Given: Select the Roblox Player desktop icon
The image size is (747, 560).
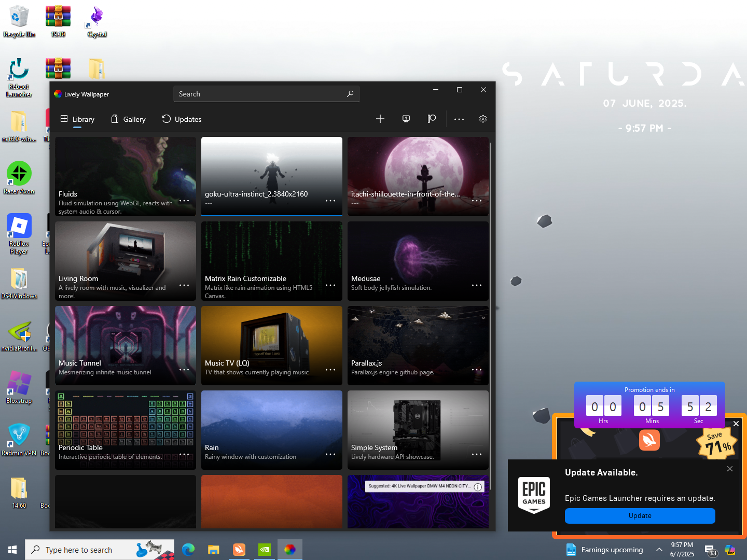Looking at the screenshot, I should (19, 234).
